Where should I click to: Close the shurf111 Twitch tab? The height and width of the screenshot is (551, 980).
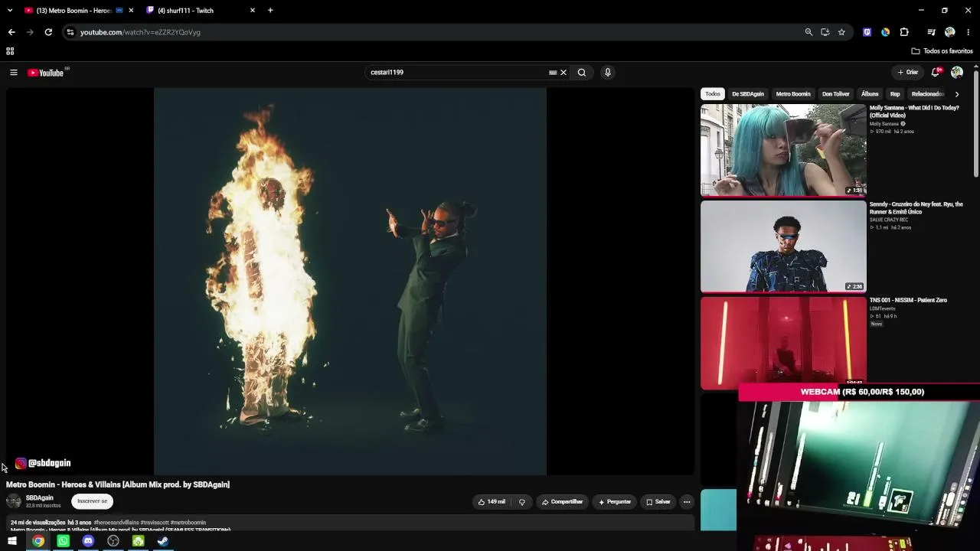point(253,11)
